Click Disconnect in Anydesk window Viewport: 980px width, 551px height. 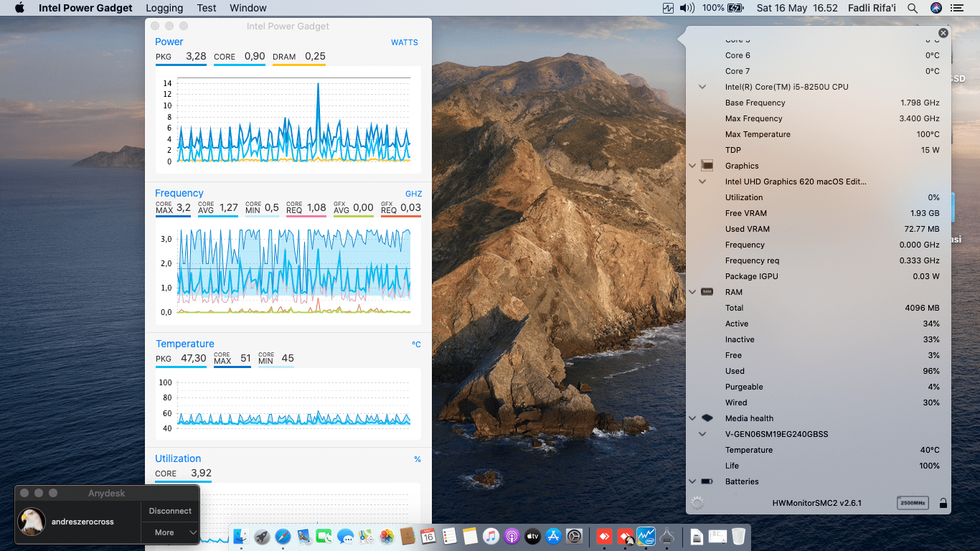(x=170, y=511)
